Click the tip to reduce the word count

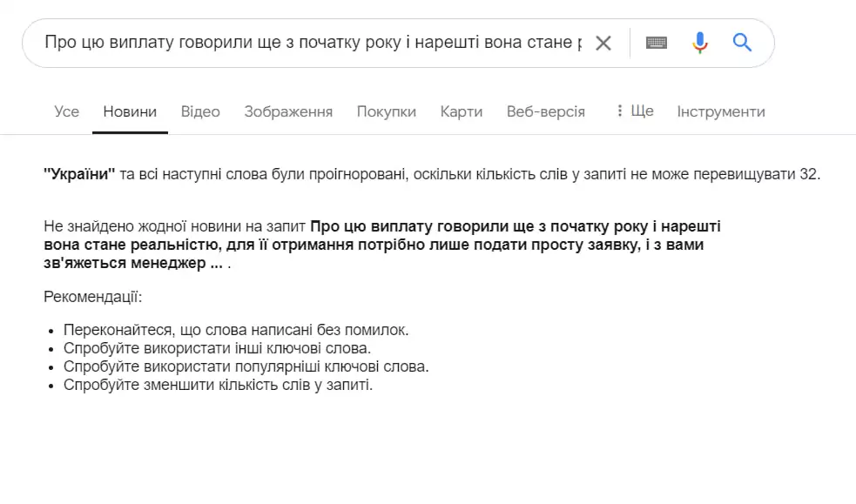pyautogui.click(x=218, y=384)
